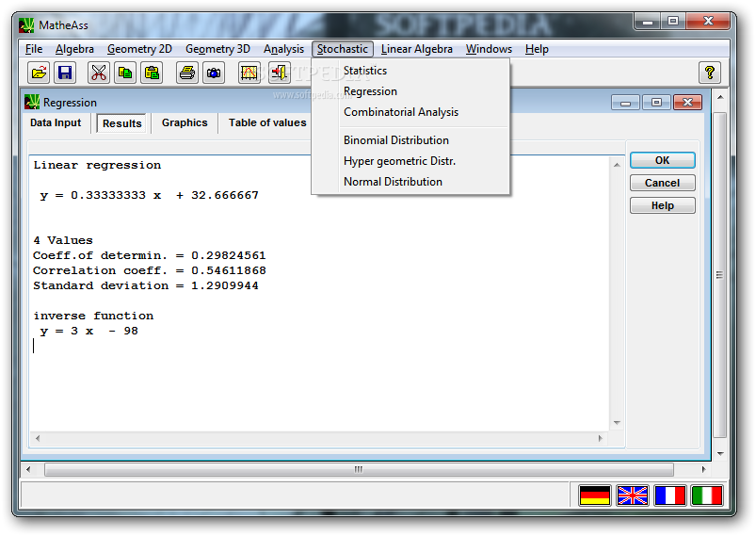Choose Combinatorial Analysis menu entry

tap(410, 112)
